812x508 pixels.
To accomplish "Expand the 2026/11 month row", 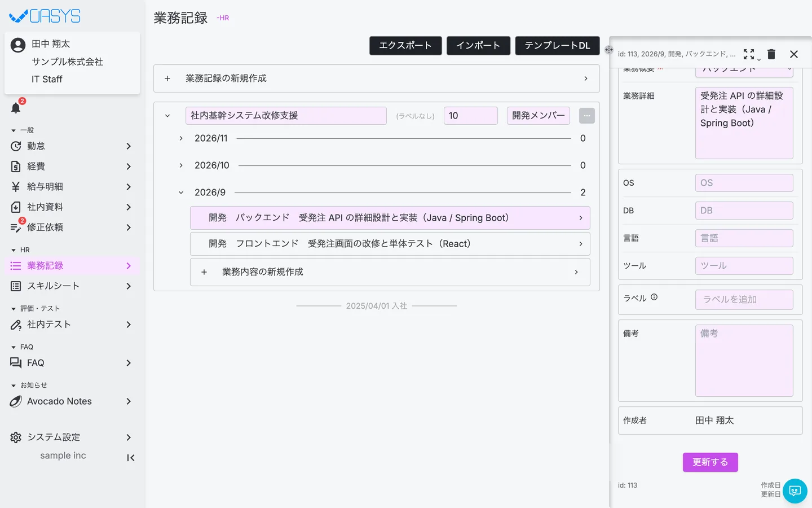I will [181, 138].
